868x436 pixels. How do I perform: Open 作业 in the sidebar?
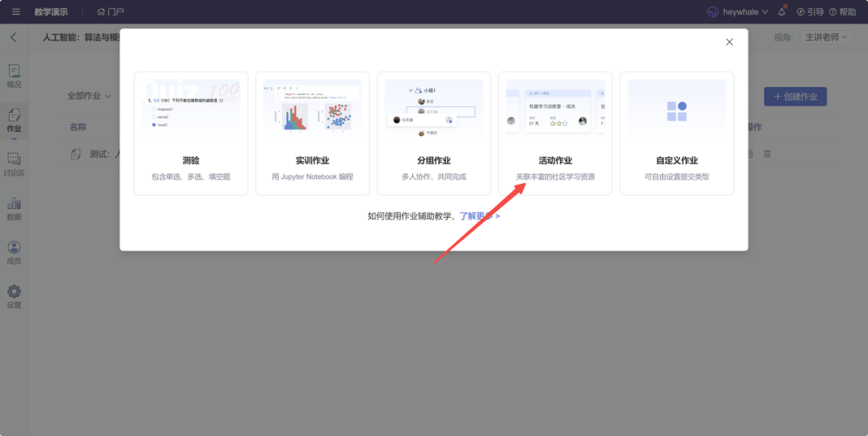[14, 121]
